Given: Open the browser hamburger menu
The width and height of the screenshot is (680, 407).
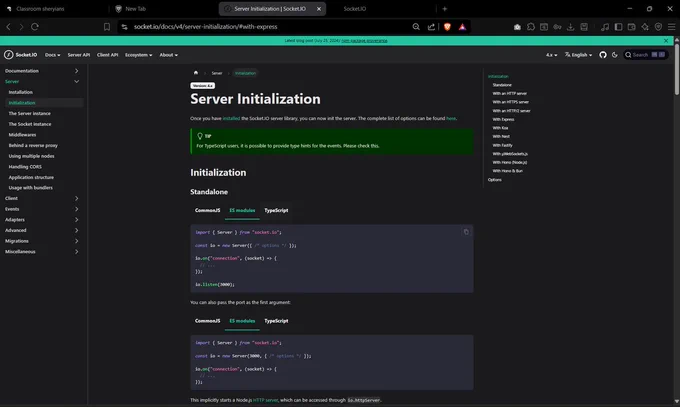Looking at the screenshot, I should [671, 27].
